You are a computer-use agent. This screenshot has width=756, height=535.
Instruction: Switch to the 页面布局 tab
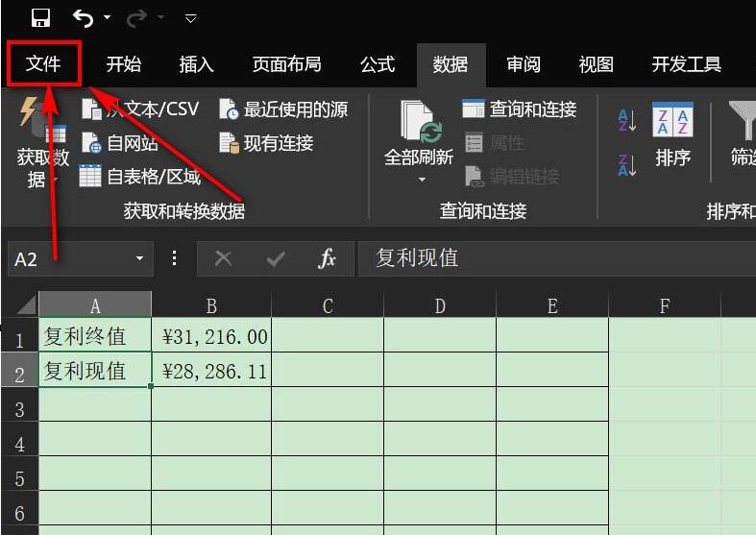point(286,64)
